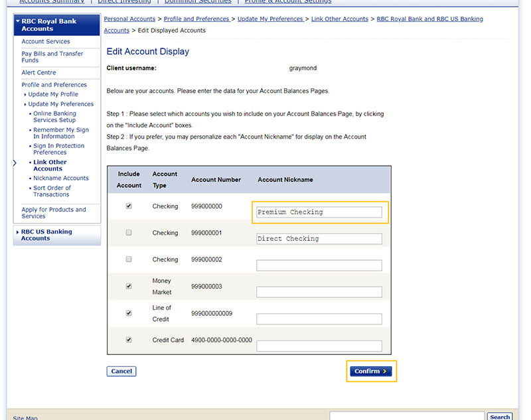
Task: Expand RBC US Banking Accounts section
Action: click(x=57, y=235)
